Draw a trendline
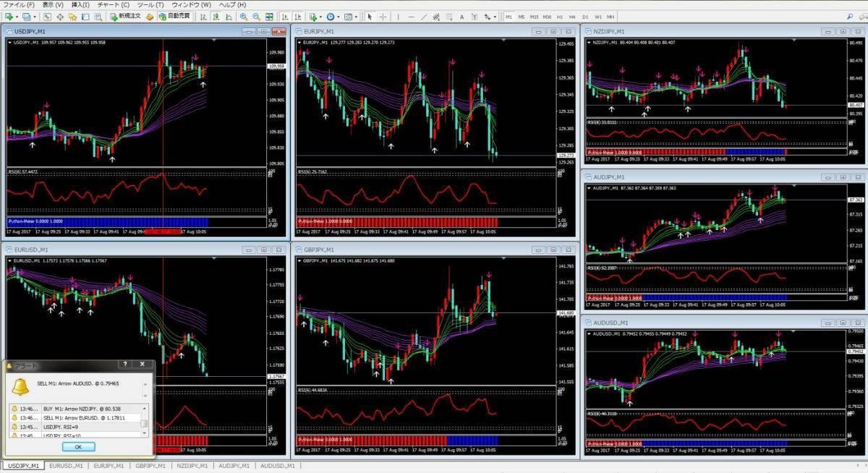The height and width of the screenshot is (473, 868). pos(425,17)
